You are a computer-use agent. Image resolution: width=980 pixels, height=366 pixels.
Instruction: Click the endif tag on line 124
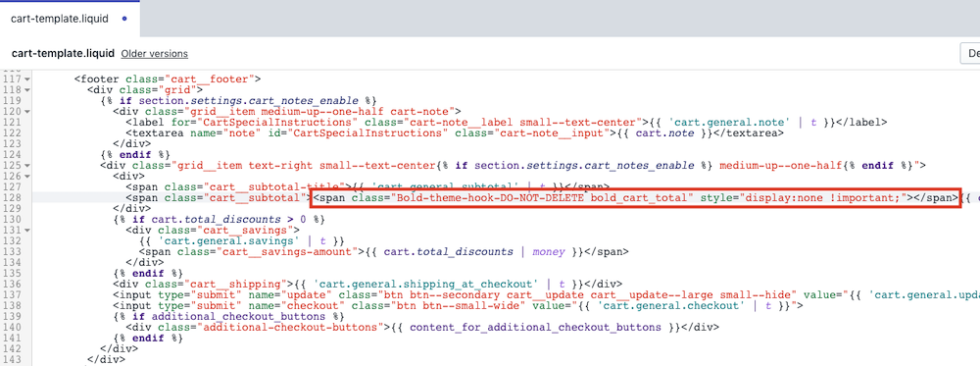point(135,154)
